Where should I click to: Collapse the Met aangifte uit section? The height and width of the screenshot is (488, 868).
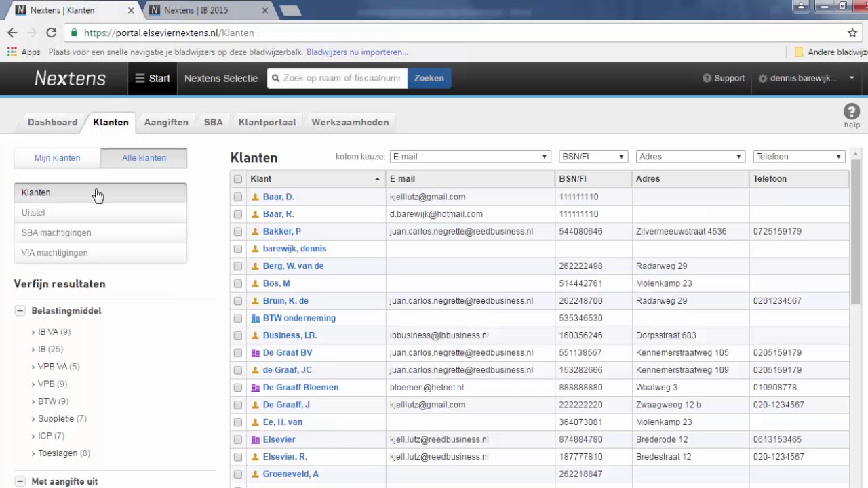(20, 481)
